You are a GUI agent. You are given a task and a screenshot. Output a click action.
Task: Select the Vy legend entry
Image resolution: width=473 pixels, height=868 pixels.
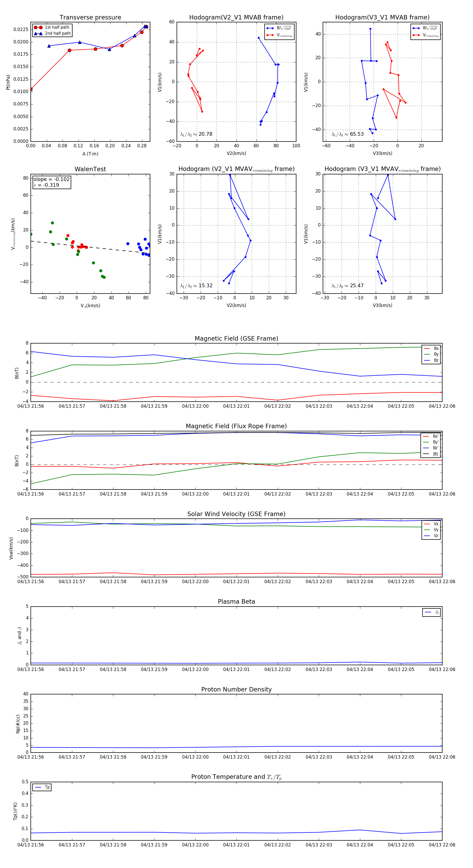431,530
